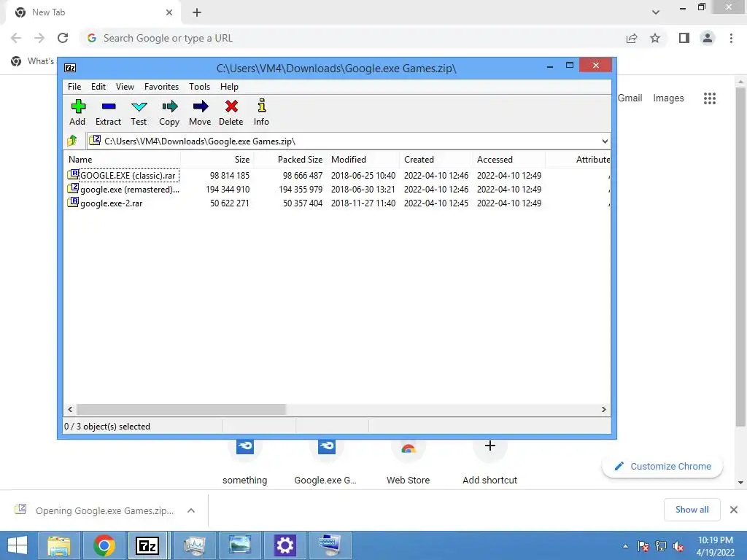Open the tab search chevron in Chrome
The image size is (747, 560).
coord(656,12)
